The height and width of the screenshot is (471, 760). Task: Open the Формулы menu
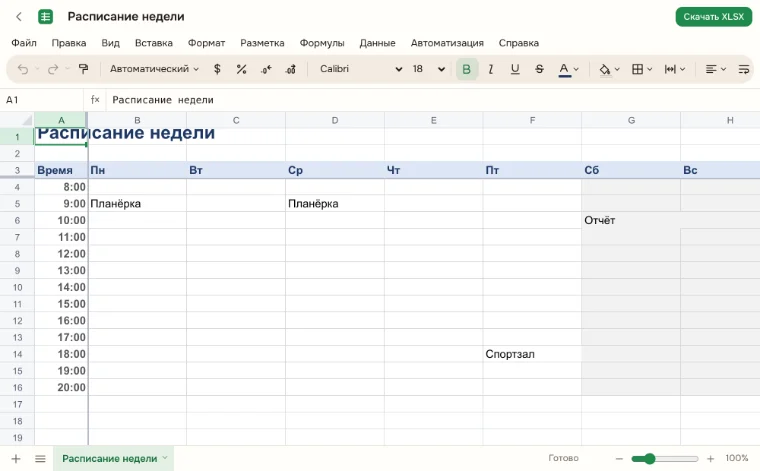[x=322, y=43]
